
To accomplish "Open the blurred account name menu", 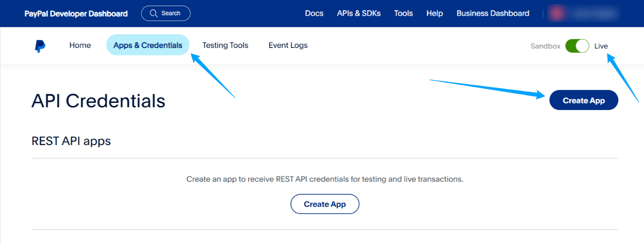I will click(593, 13).
